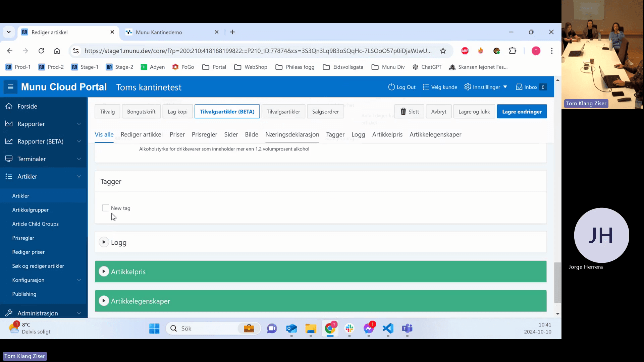
Task: Open the hamburger navigation menu icon
Action: 10,87
